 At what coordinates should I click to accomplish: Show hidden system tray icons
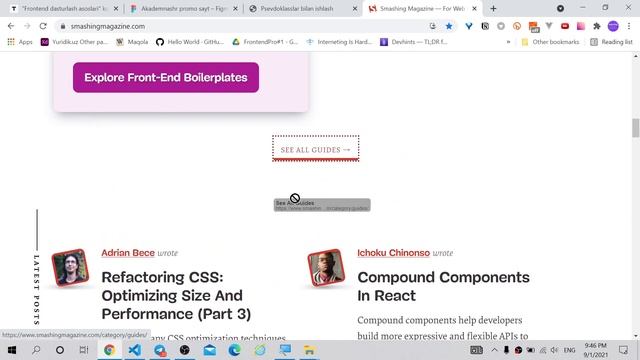[494, 350]
